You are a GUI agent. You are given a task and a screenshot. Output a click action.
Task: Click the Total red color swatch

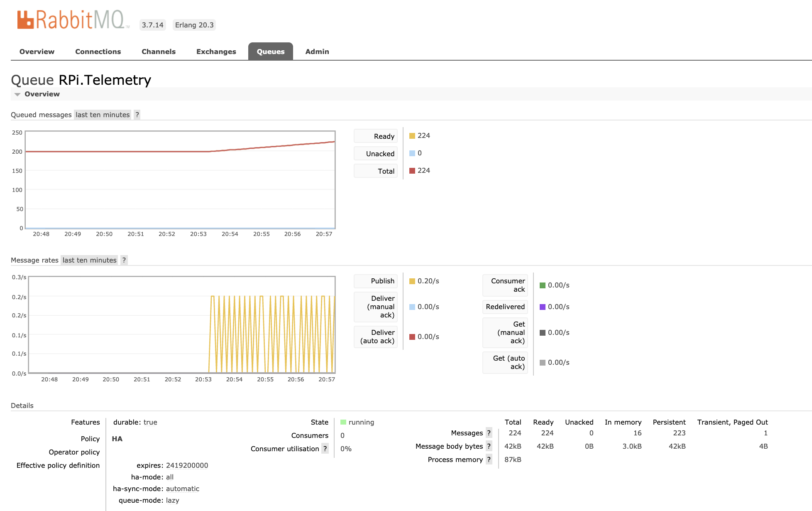(412, 171)
